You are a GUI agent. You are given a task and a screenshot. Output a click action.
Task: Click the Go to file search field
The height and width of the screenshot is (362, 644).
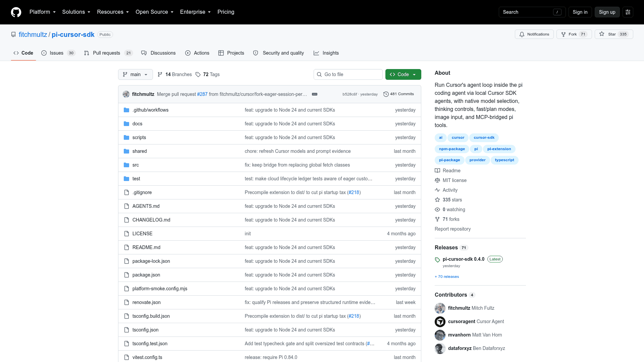click(348, 74)
